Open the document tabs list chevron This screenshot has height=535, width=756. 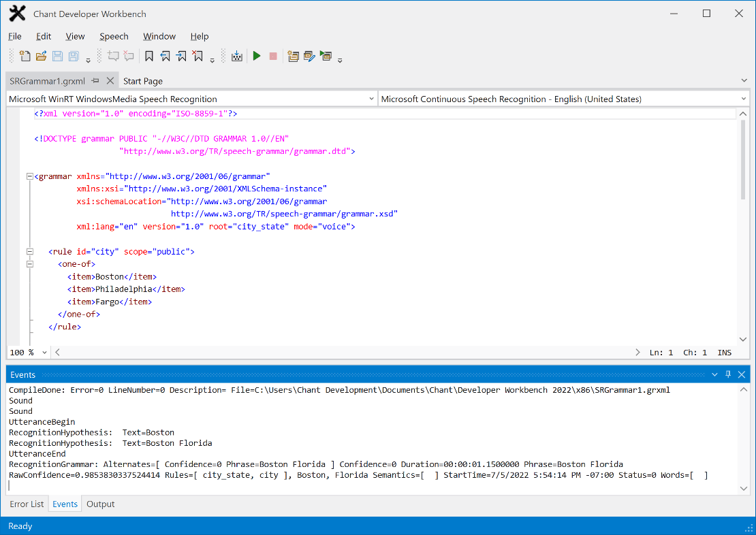click(x=744, y=80)
